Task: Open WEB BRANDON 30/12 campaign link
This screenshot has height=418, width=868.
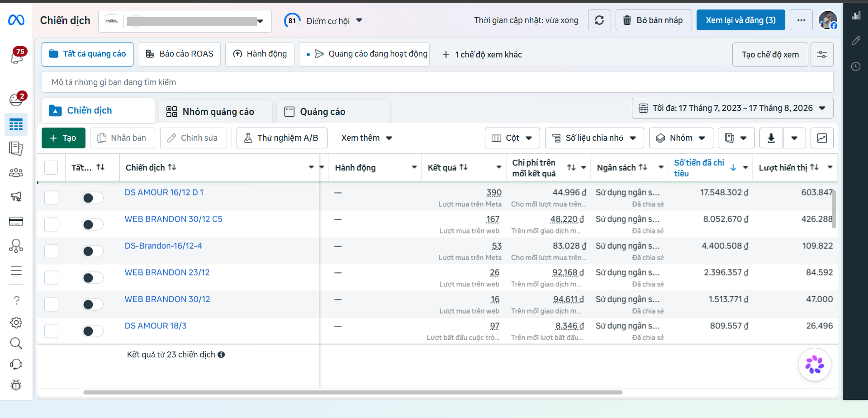Action: [167, 299]
